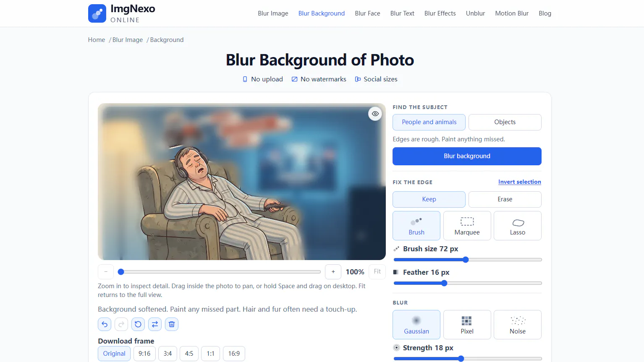Image resolution: width=644 pixels, height=362 pixels.
Task: Zoom in with the plus button
Action: [x=333, y=272]
